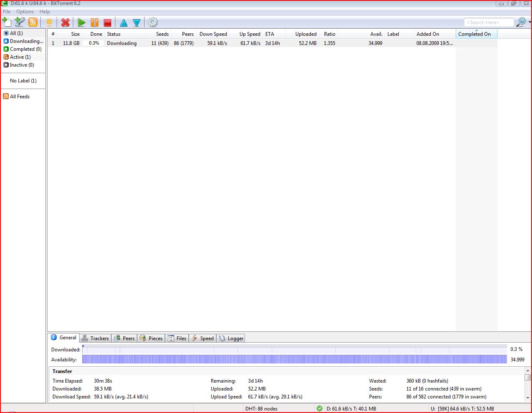Sort by the Peers column header
This screenshot has height=413, width=532.
point(183,34)
